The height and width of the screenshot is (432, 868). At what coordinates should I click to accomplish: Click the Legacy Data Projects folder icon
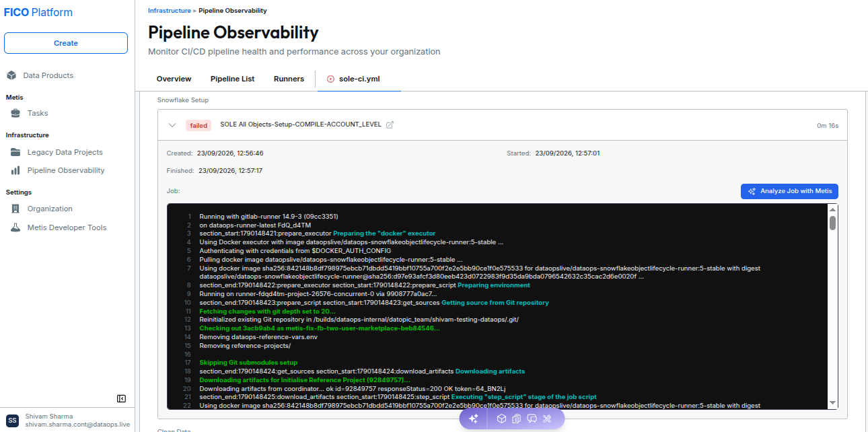coord(15,152)
